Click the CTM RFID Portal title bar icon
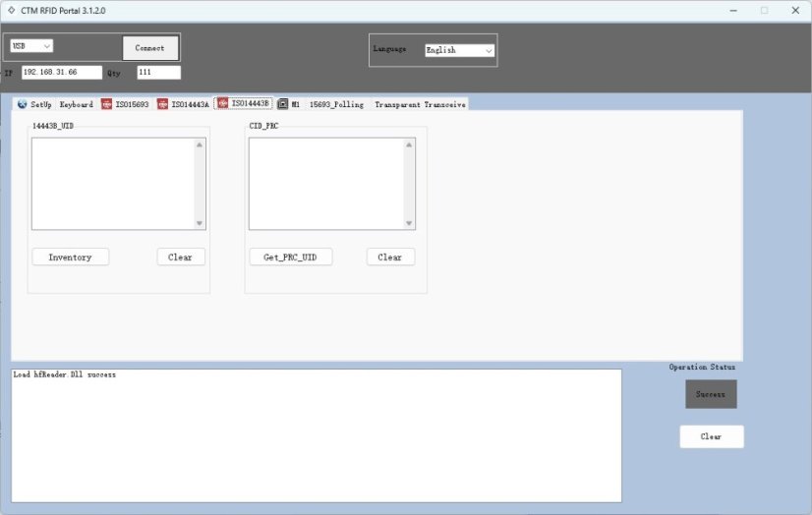The height and width of the screenshot is (515, 812). pyautogui.click(x=11, y=10)
